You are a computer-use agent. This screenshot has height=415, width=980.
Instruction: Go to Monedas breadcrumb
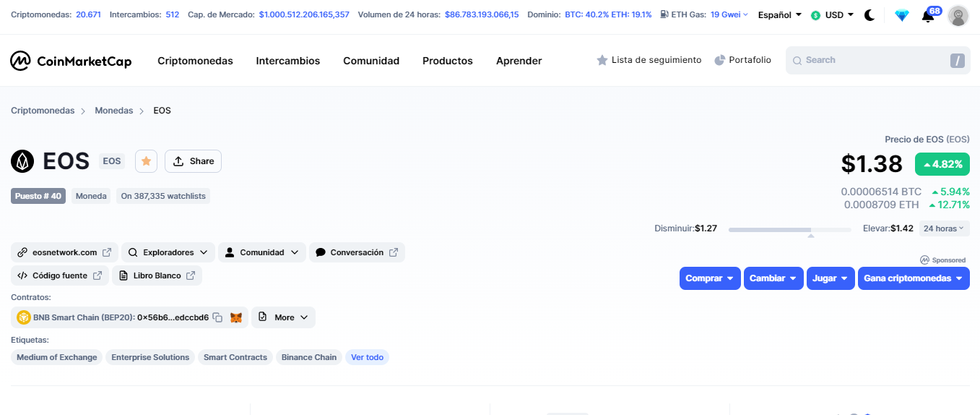(114, 111)
